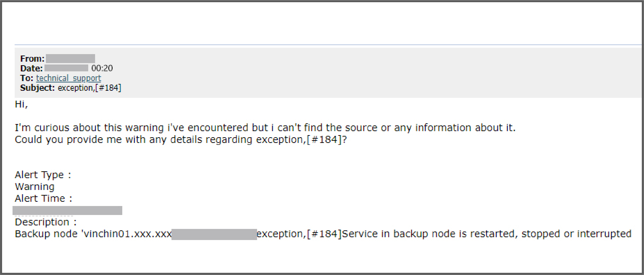Click the bold To label
Screen dimensions: 644x275
pos(26,78)
